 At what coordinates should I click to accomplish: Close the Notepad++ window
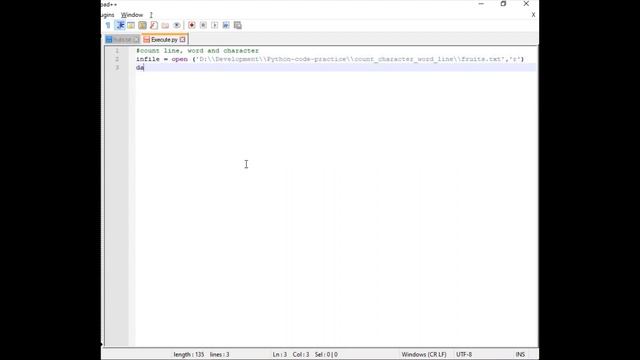526,4
